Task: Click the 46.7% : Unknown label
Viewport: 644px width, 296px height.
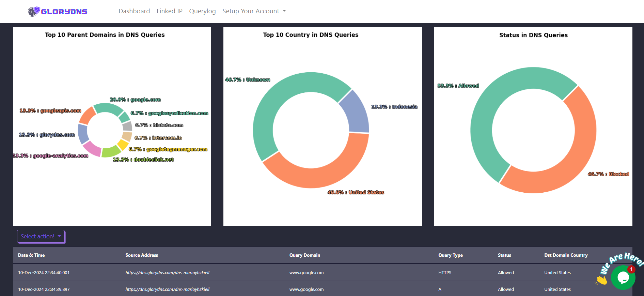Action: 248,79
